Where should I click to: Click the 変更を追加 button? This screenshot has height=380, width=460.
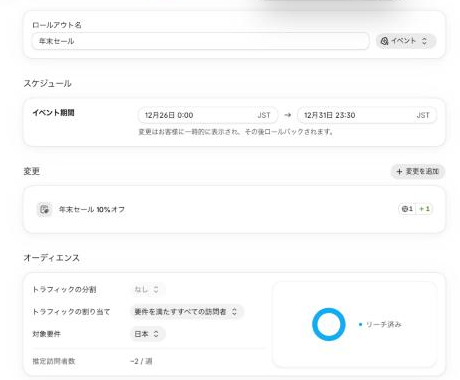pyautogui.click(x=417, y=171)
